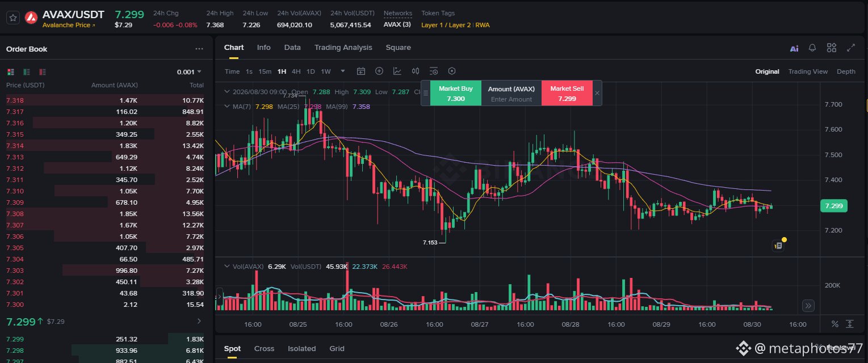868x363 pixels.
Task: Click the price alert bell icon
Action: (x=813, y=48)
